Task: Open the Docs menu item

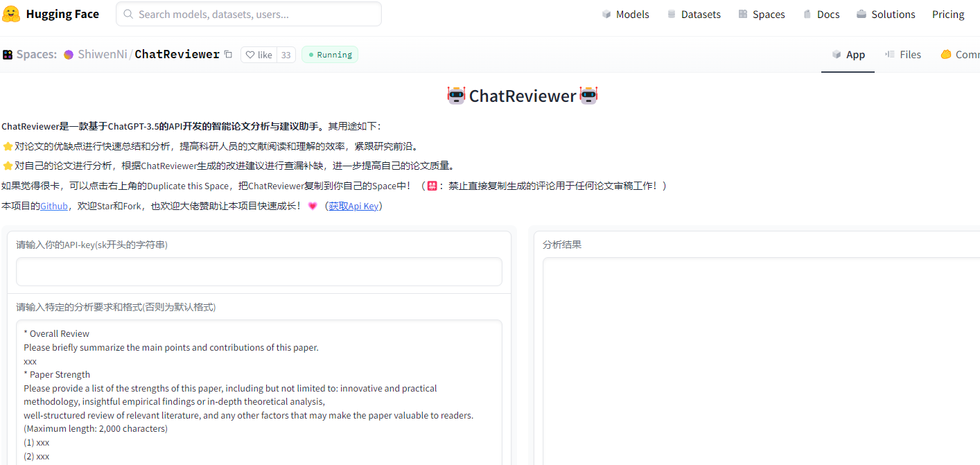Action: (x=821, y=15)
